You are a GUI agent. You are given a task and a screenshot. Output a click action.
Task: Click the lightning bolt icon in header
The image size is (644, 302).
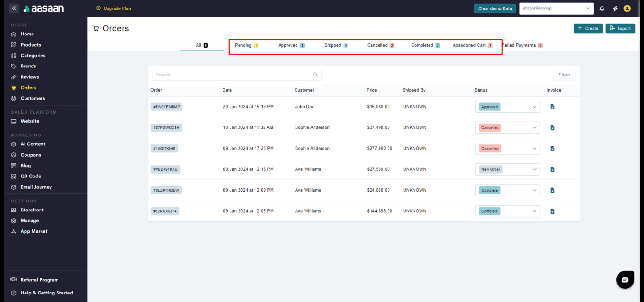[615, 8]
